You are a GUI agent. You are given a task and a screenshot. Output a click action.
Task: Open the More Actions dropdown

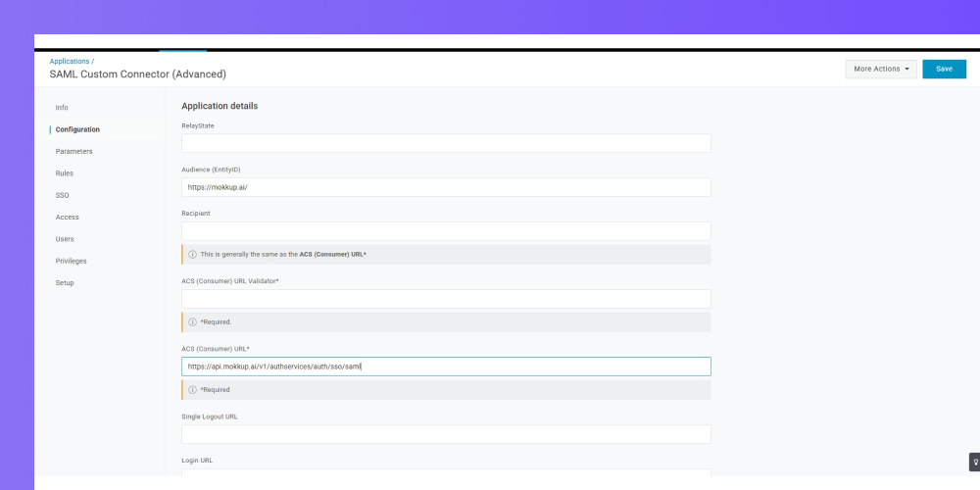coord(881,69)
